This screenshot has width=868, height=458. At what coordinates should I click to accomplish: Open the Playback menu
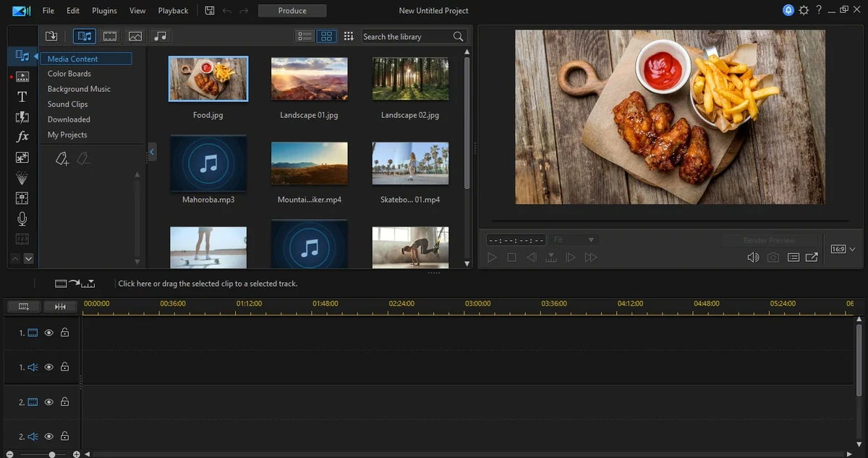(x=173, y=11)
